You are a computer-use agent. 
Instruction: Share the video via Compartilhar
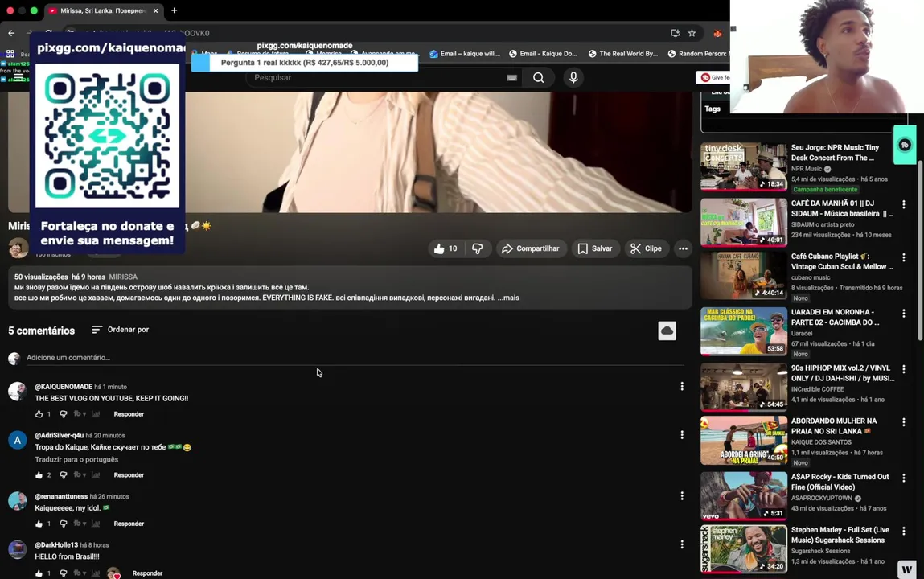[532, 248]
